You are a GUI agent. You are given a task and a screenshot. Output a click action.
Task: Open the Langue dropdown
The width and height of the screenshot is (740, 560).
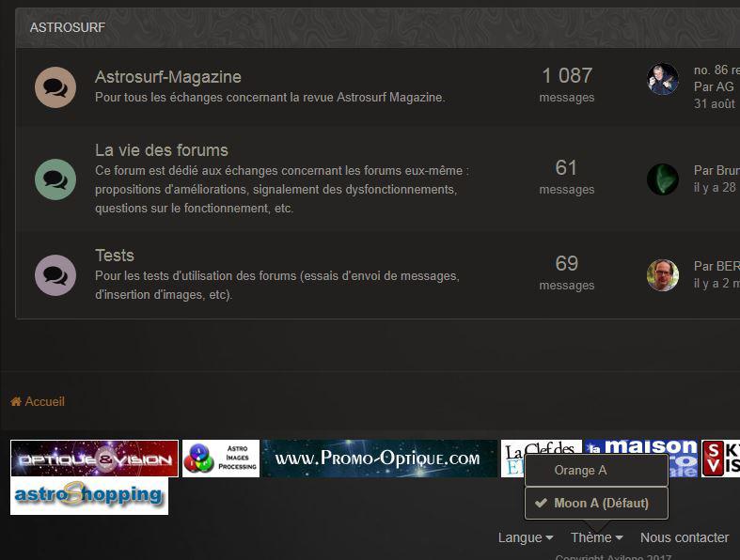click(x=526, y=537)
